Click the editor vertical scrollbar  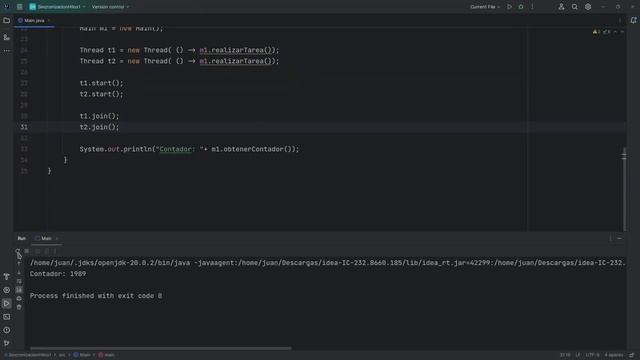[x=624, y=190]
